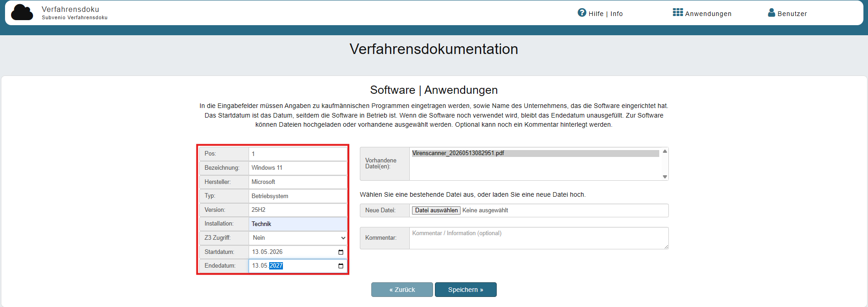Click the Verfahrensdoku header title
868x307 pixels.
click(x=71, y=9)
